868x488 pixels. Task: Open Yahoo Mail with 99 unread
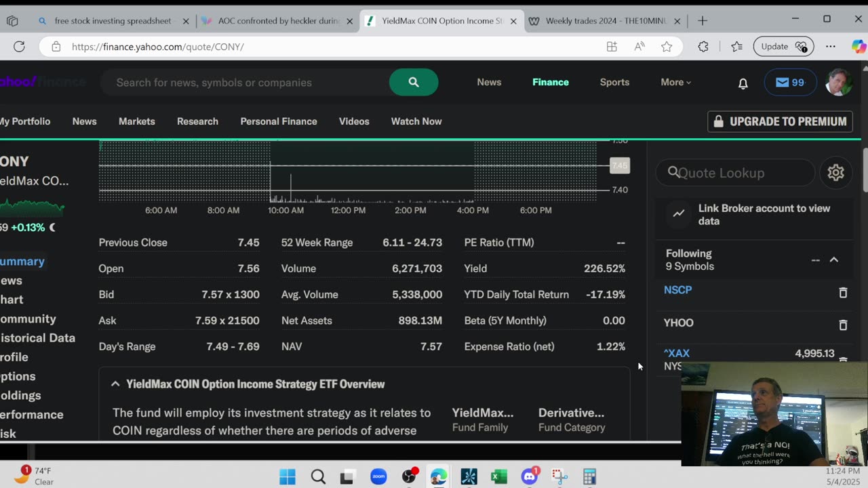[x=790, y=83]
